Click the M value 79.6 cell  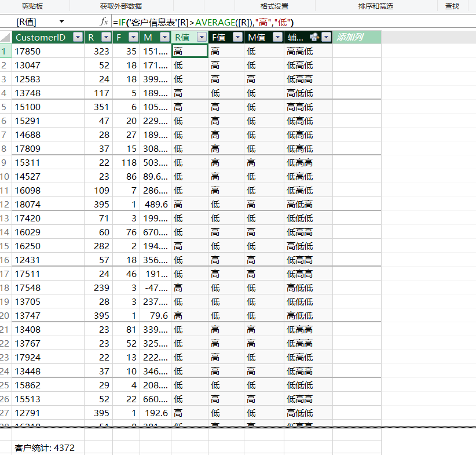tap(155, 315)
